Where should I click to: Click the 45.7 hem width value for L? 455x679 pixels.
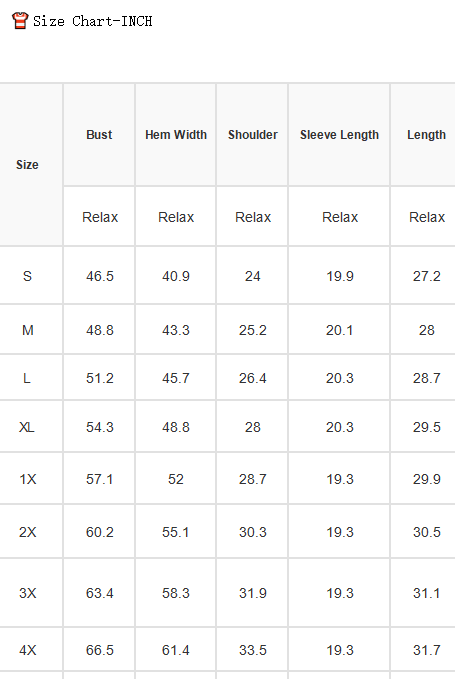(176, 378)
